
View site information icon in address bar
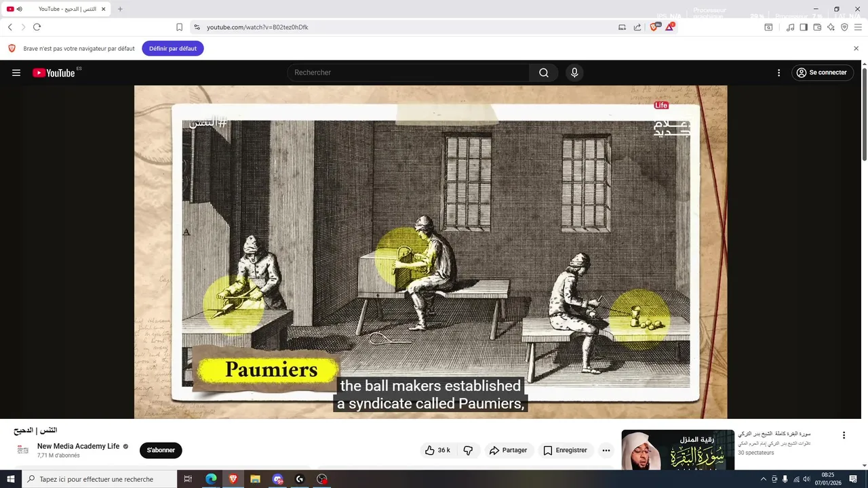(197, 27)
